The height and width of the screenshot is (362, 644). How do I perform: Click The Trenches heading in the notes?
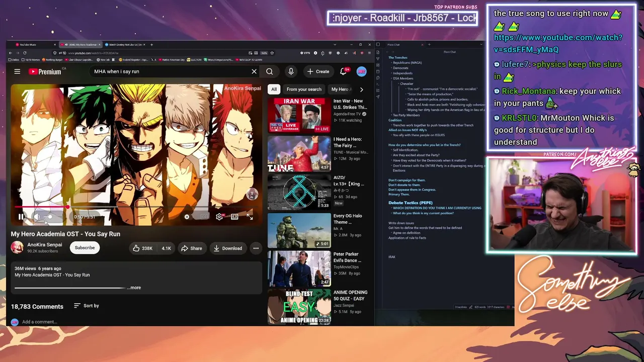click(x=398, y=58)
